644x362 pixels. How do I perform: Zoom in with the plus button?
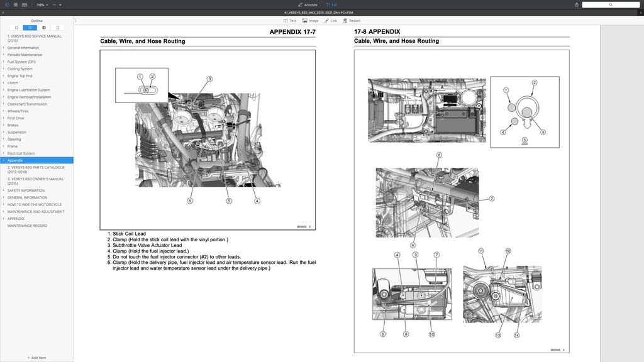coord(60,5)
